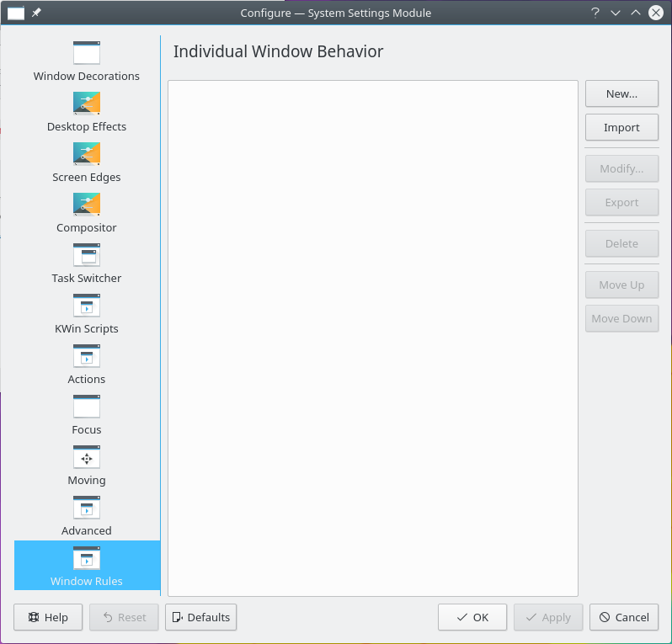Open the Window Decorations module
The height and width of the screenshot is (644, 672).
click(87, 61)
